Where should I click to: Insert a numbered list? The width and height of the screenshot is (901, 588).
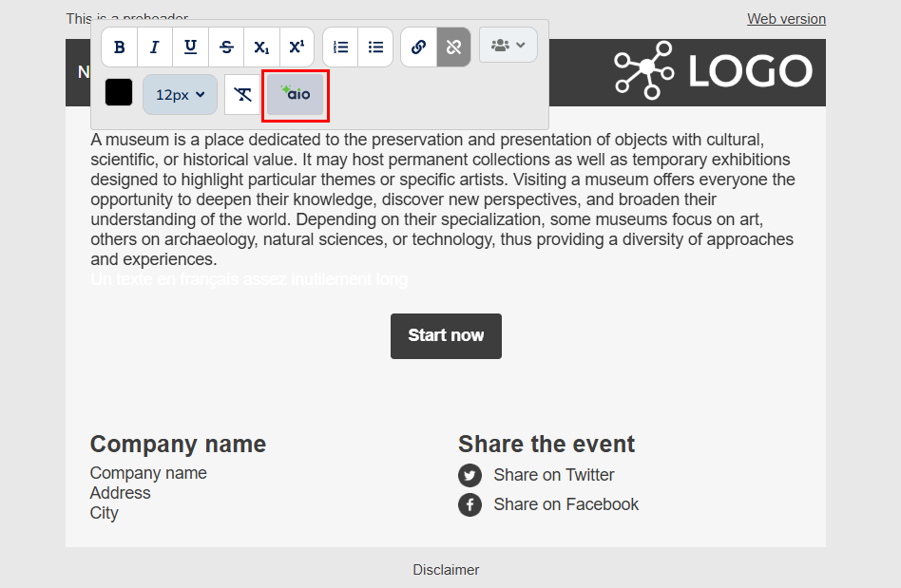click(340, 47)
